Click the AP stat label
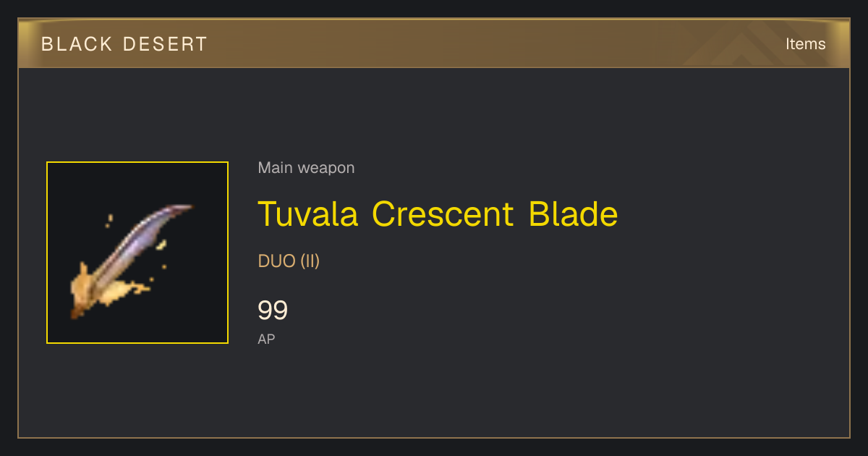Image resolution: width=868 pixels, height=456 pixels. pyautogui.click(x=266, y=339)
